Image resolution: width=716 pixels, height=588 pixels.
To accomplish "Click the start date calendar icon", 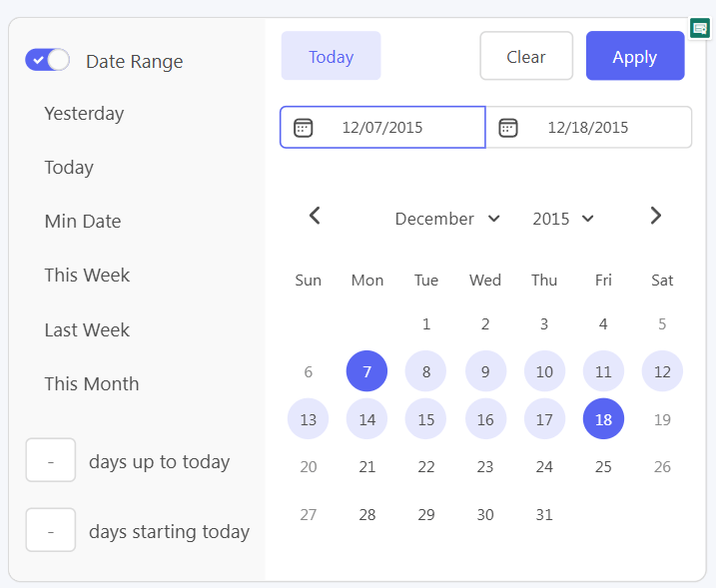I will [303, 128].
